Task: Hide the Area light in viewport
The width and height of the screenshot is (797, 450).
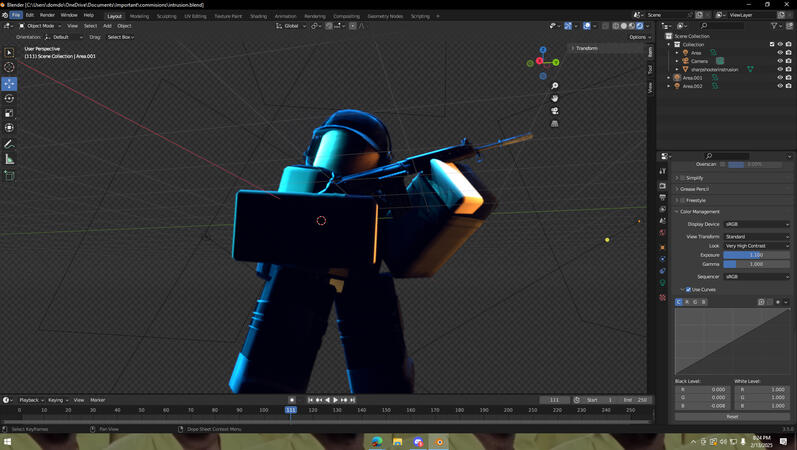Action: (x=780, y=52)
